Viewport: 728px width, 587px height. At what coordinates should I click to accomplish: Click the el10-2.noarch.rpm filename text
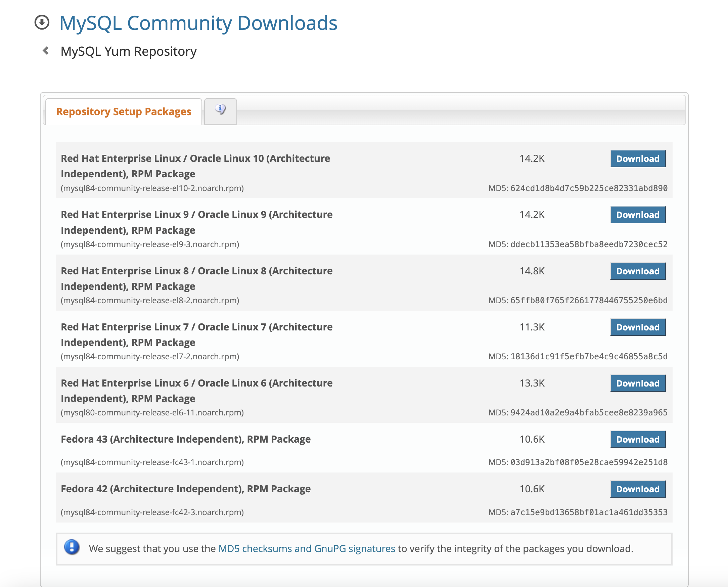point(152,188)
